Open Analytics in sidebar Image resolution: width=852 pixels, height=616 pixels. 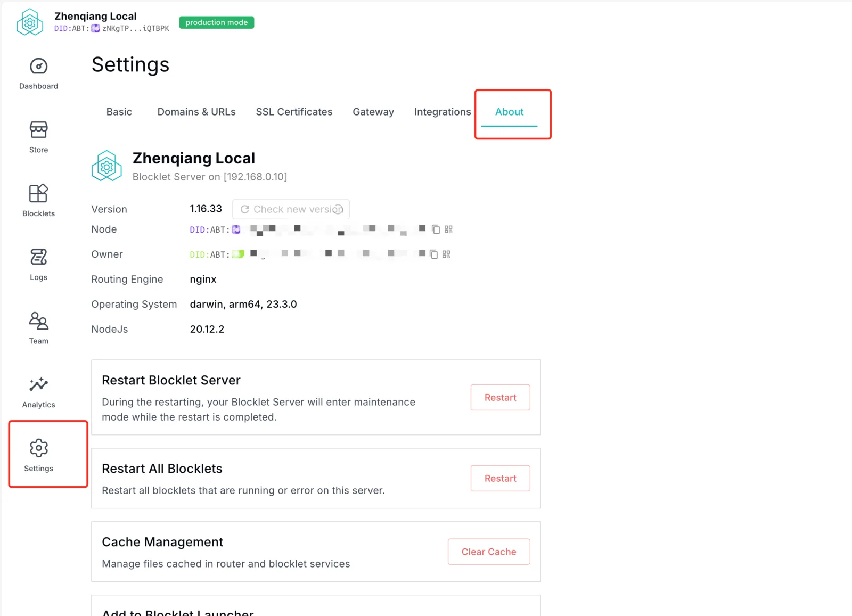point(38,392)
